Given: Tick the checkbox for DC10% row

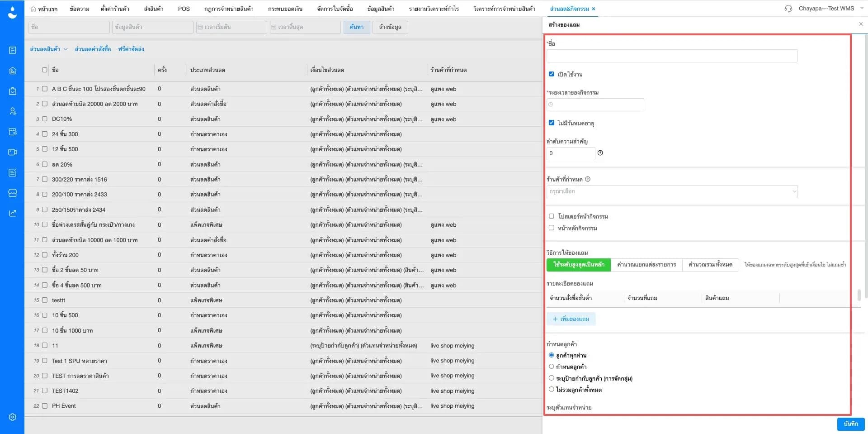Looking at the screenshot, I should pos(45,119).
